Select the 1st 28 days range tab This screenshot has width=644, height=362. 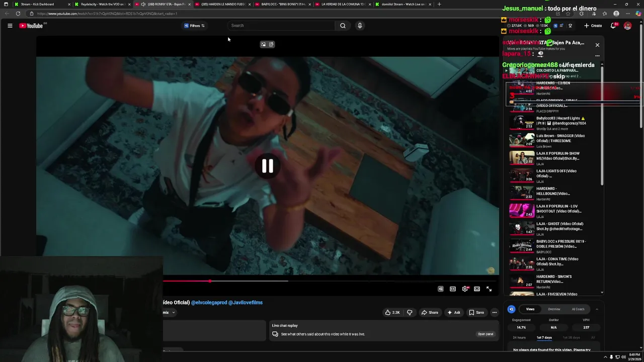tap(571, 337)
